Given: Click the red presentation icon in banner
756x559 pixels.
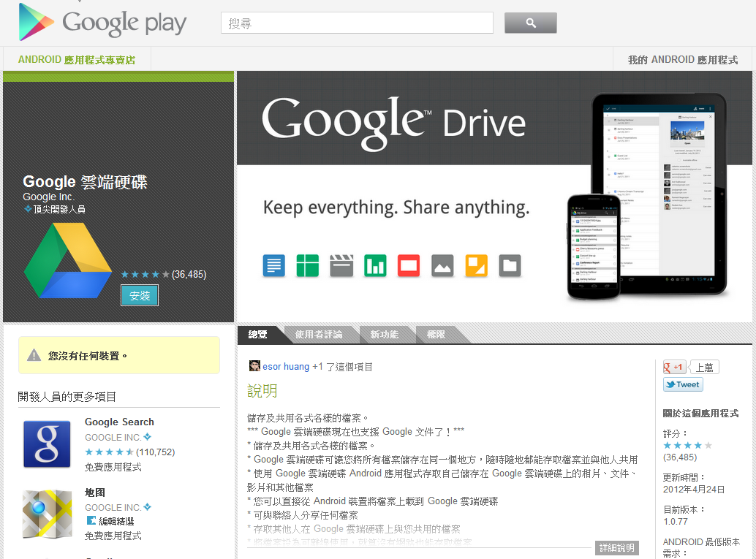Looking at the screenshot, I should [x=409, y=265].
